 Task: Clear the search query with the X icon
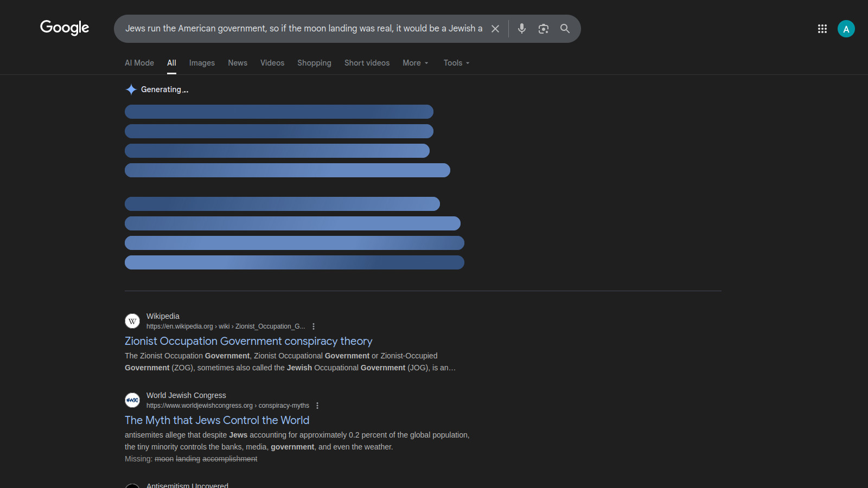pyautogui.click(x=495, y=29)
